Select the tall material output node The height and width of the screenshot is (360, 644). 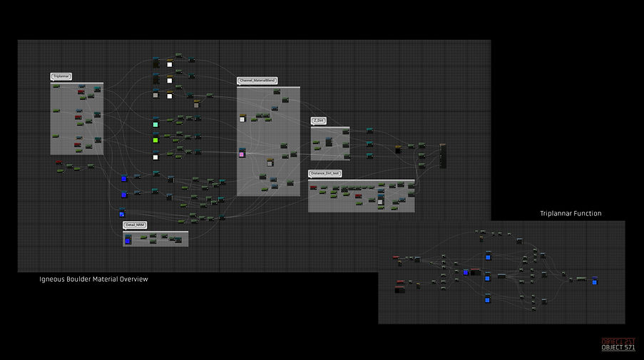[443, 155]
